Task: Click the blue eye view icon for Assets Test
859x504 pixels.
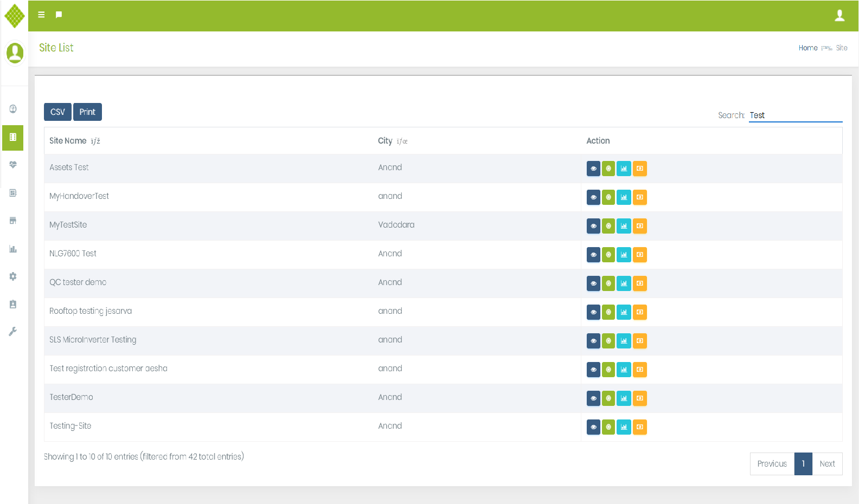Action: coord(593,169)
